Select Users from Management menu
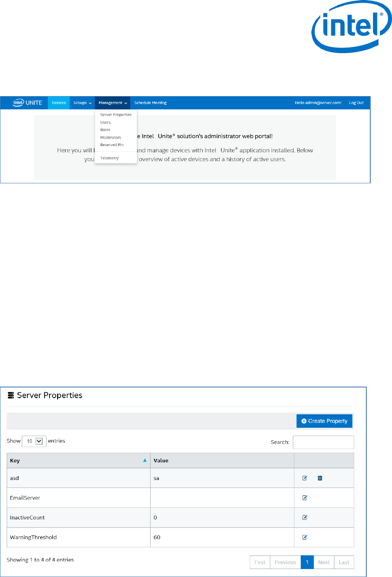Image resolution: width=392 pixels, height=577 pixels. [106, 122]
